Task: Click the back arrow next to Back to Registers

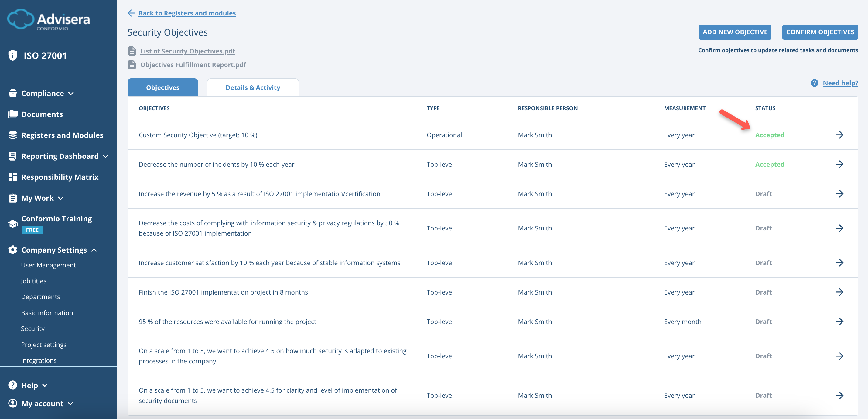Action: (x=132, y=13)
